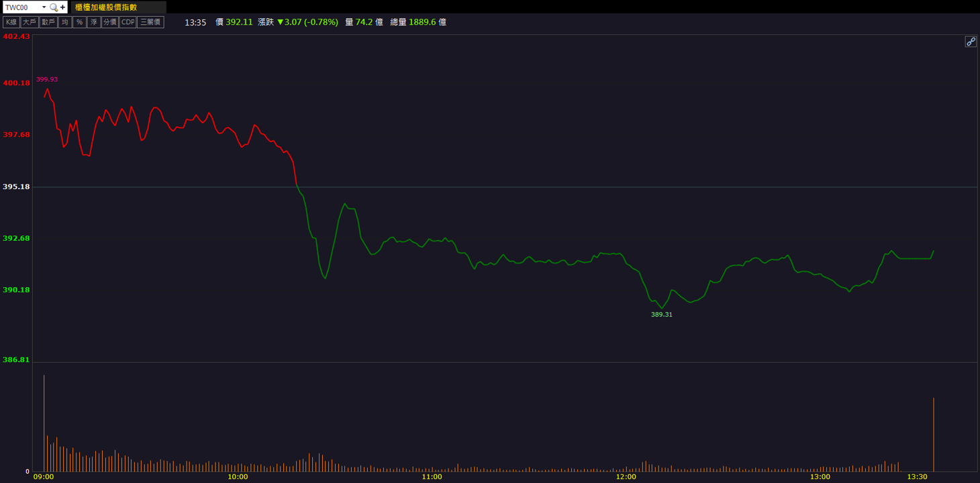The image size is (980, 483).
Task: Toggle the CDP levels button
Action: (128, 22)
